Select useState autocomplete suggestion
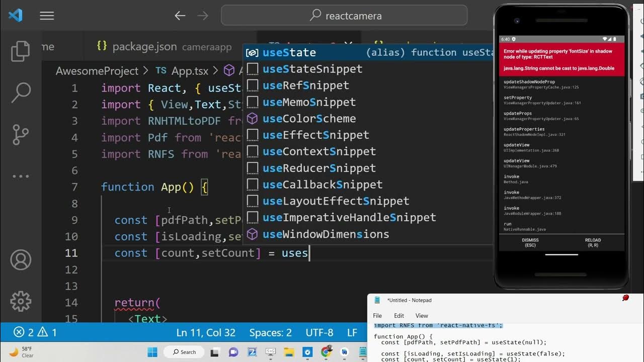644x362 pixels. [x=289, y=53]
